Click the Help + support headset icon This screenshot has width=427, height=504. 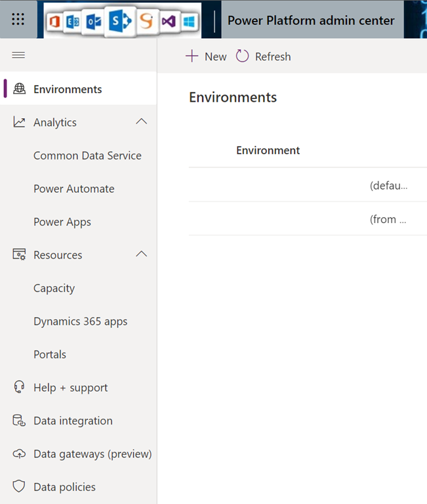[19, 388]
